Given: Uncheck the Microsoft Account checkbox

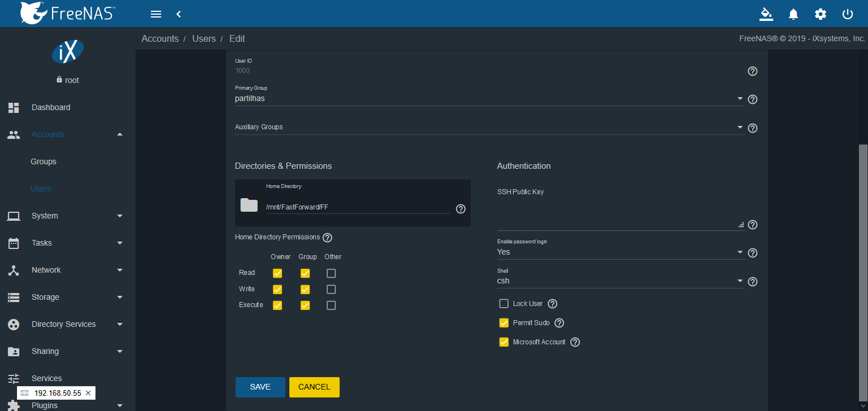Looking at the screenshot, I should (504, 342).
